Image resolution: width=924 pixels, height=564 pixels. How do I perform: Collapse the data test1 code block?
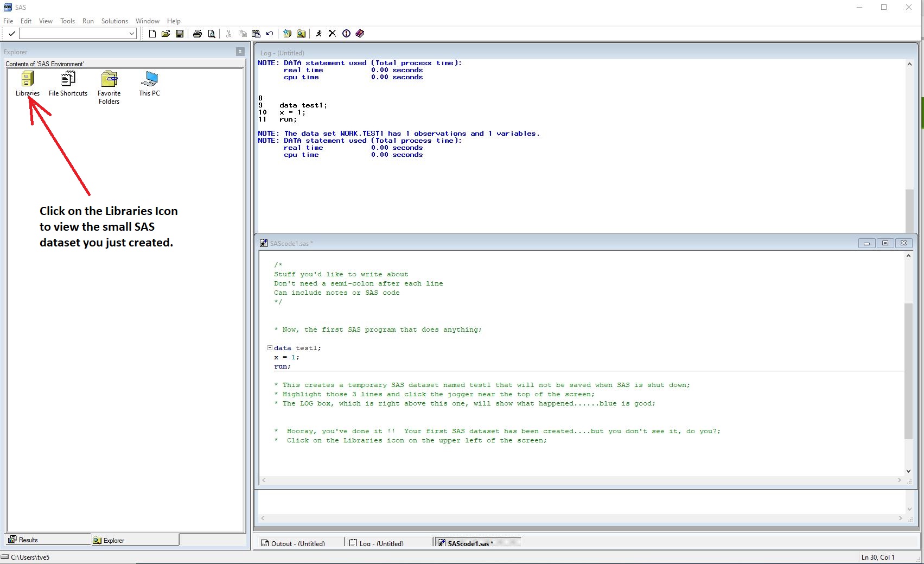click(270, 348)
